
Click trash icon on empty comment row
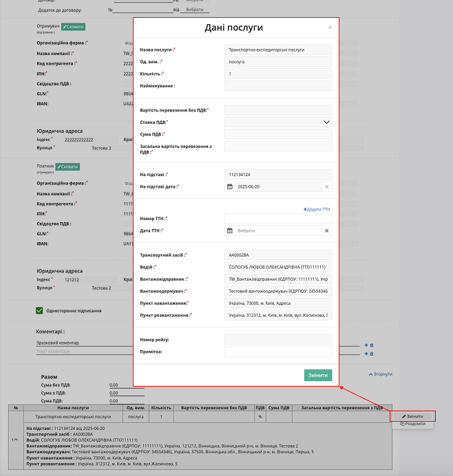point(372,354)
